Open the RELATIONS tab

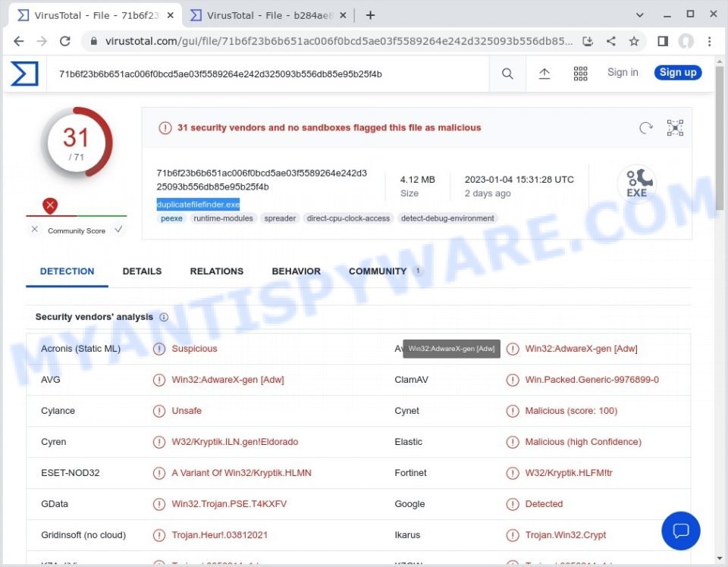pyautogui.click(x=216, y=271)
